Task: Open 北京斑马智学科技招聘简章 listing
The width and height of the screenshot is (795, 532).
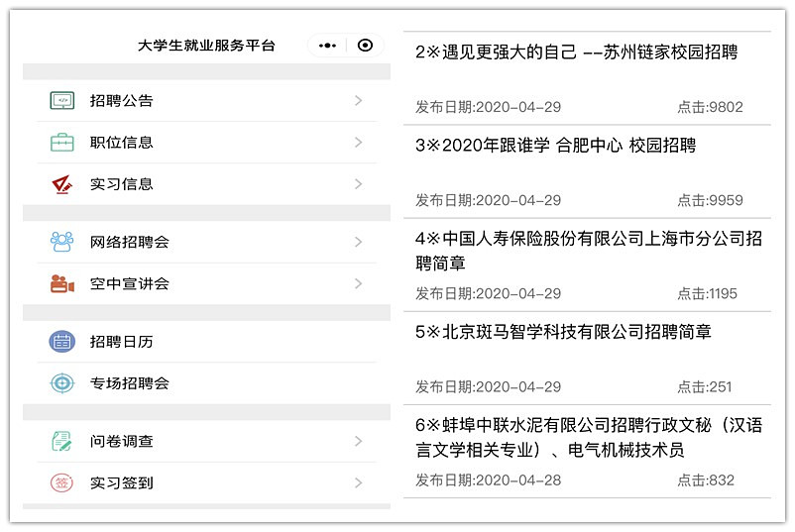Action: coord(563,332)
